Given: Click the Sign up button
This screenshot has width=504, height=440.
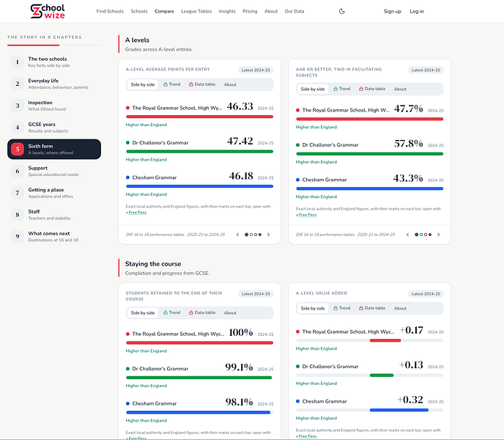Looking at the screenshot, I should 393,11.
